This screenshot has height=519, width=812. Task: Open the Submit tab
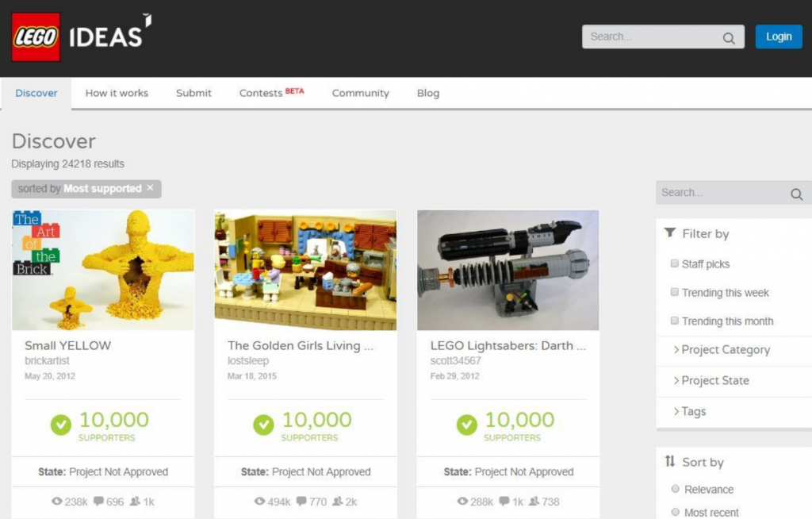pos(193,94)
